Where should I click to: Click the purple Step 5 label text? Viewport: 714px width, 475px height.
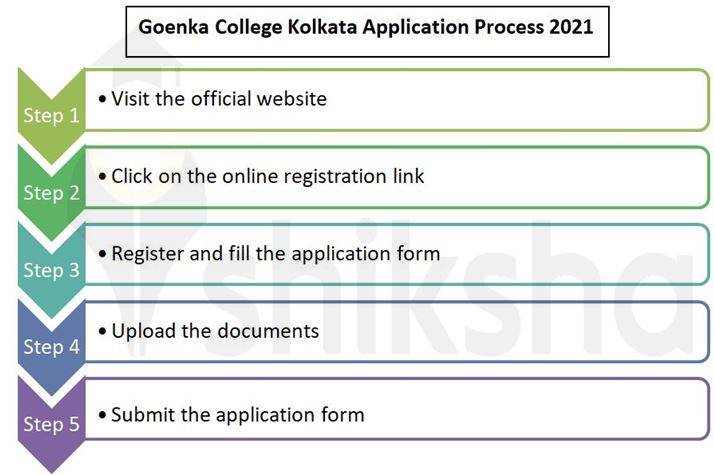coord(51,424)
